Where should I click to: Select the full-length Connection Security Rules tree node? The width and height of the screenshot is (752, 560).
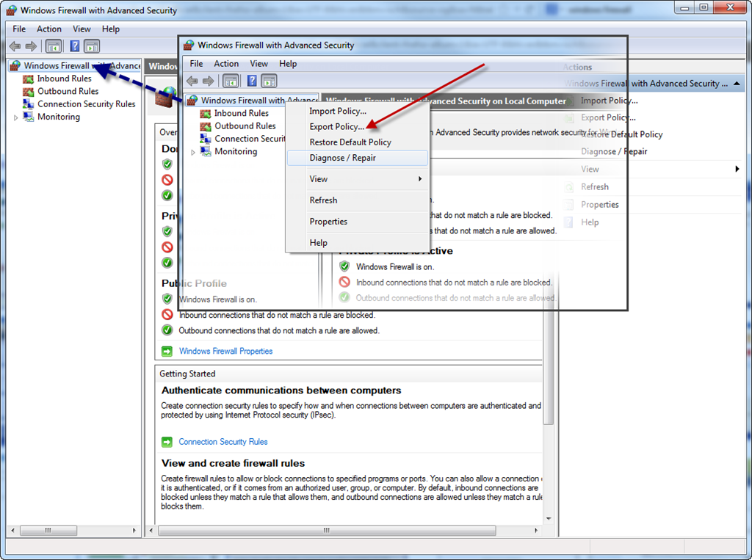86,104
